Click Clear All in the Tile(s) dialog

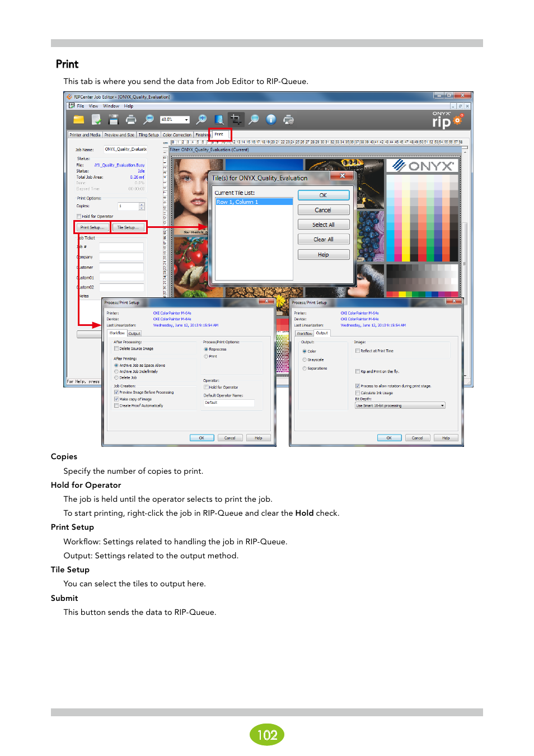point(324,239)
